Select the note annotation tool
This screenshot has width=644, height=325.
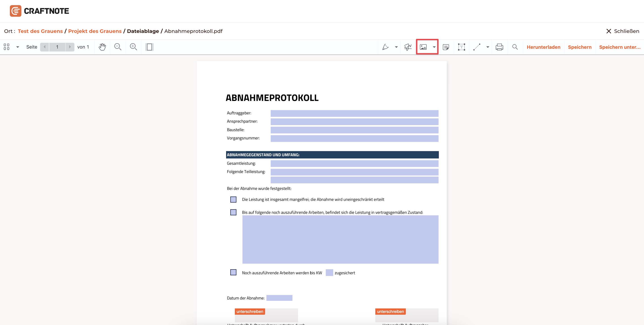coord(446,47)
